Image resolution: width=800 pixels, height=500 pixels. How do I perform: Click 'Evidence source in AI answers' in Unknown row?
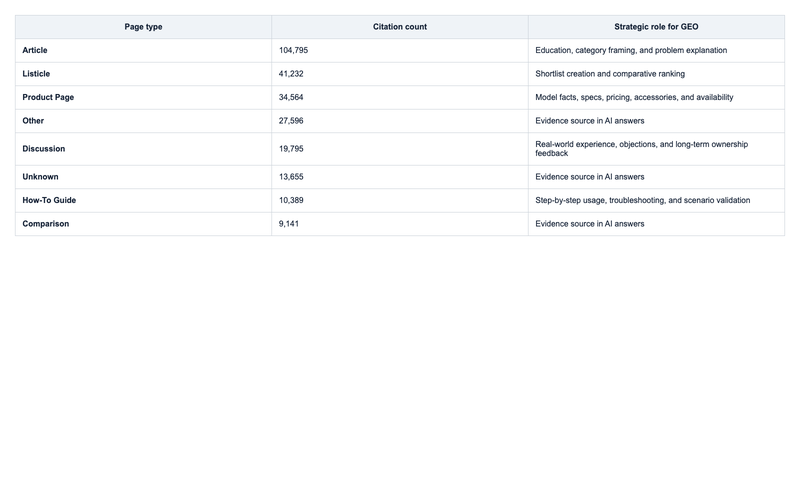(x=590, y=177)
